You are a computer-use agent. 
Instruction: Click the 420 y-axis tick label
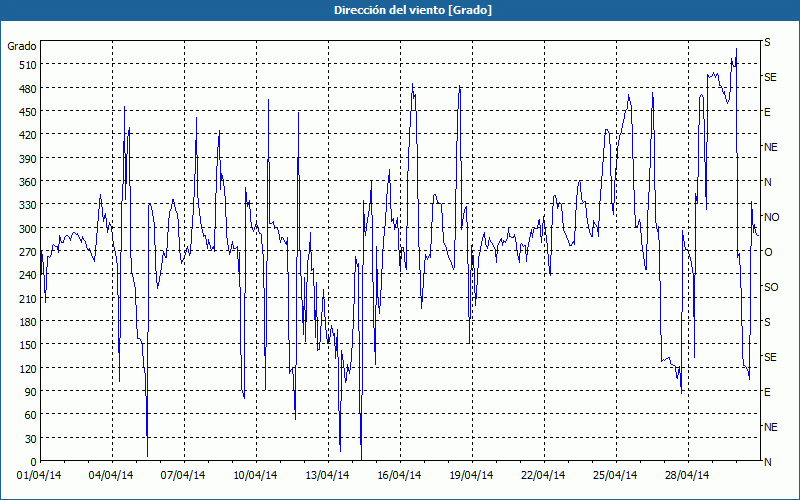tap(28, 135)
